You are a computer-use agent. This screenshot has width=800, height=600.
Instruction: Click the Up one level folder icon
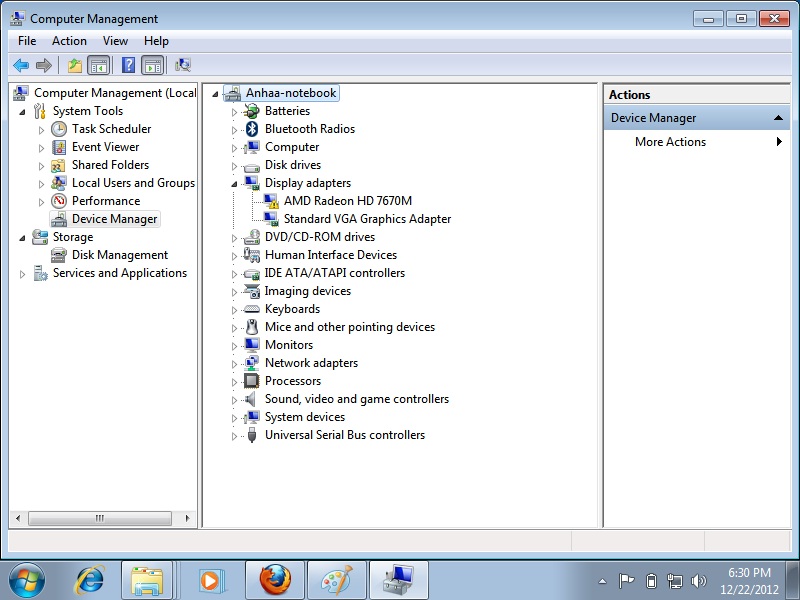tap(75, 65)
